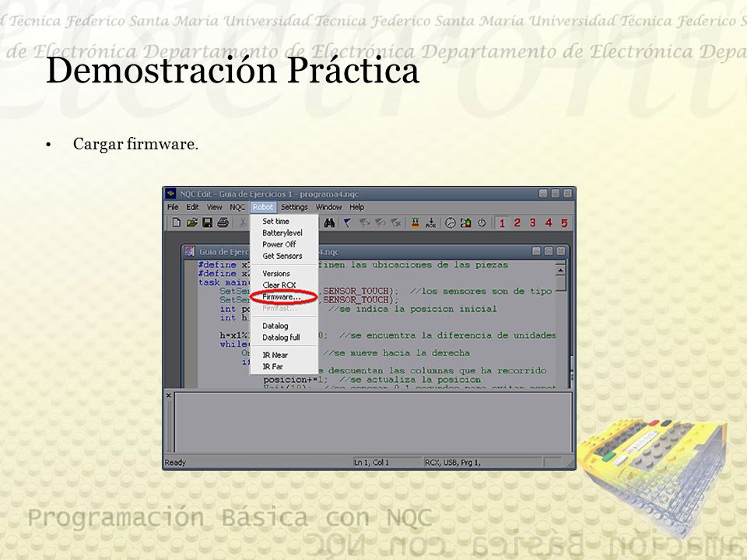Choose Set time from Robot menu

[284, 222]
